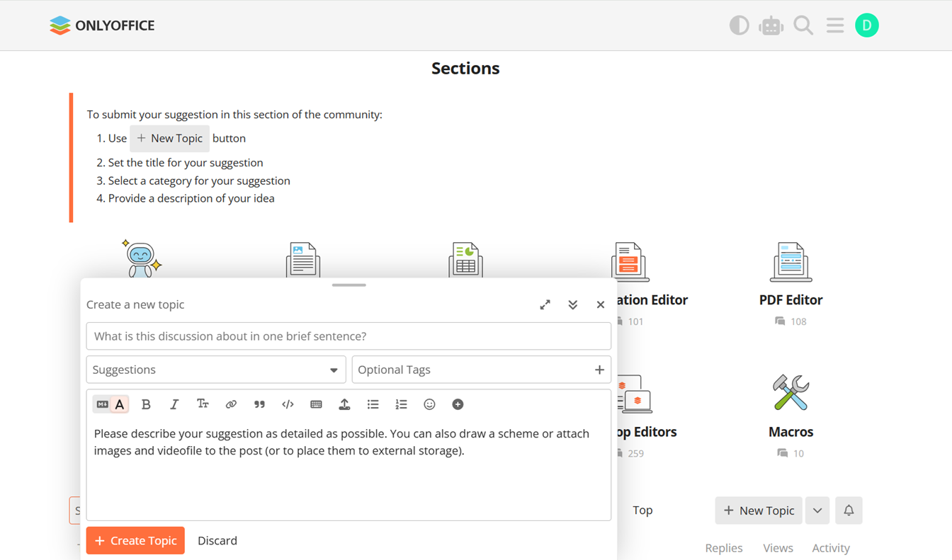Screen dimensions: 952x560
Task: Submit with Create Topic button
Action: (135, 540)
